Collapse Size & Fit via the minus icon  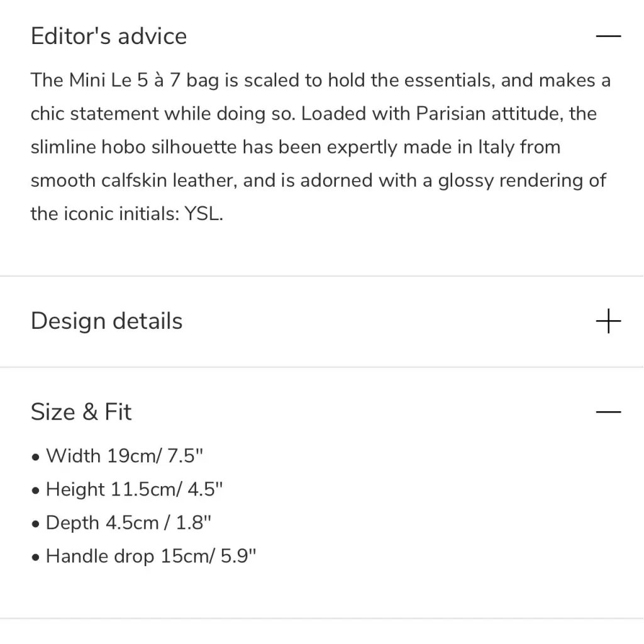[608, 411]
